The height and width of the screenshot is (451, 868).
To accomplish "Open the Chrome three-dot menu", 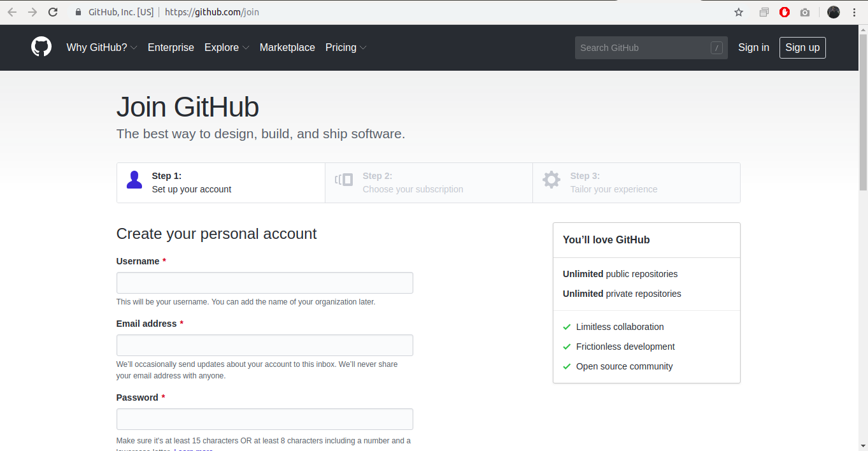I will pyautogui.click(x=854, y=12).
